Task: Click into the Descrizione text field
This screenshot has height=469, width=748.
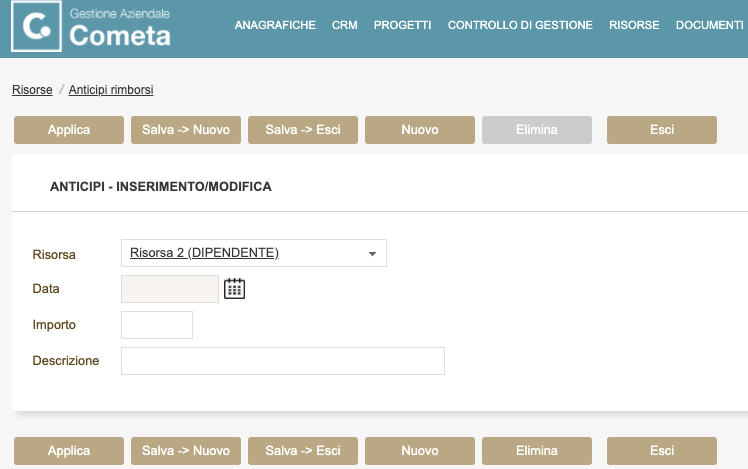Action: click(x=282, y=361)
